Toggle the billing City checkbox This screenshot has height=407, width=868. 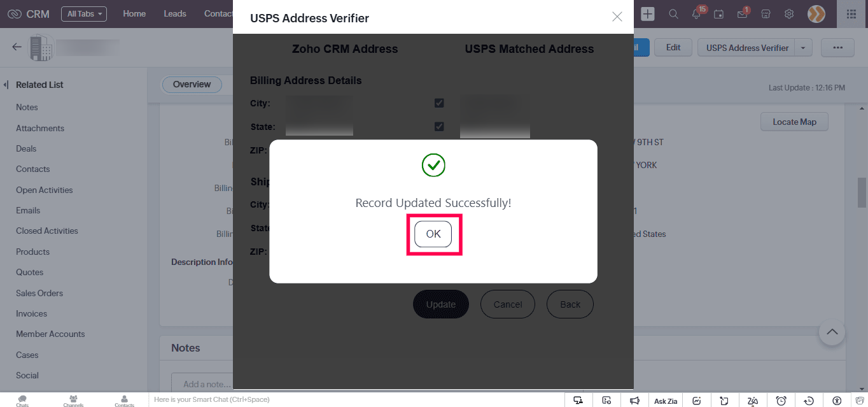click(x=439, y=103)
